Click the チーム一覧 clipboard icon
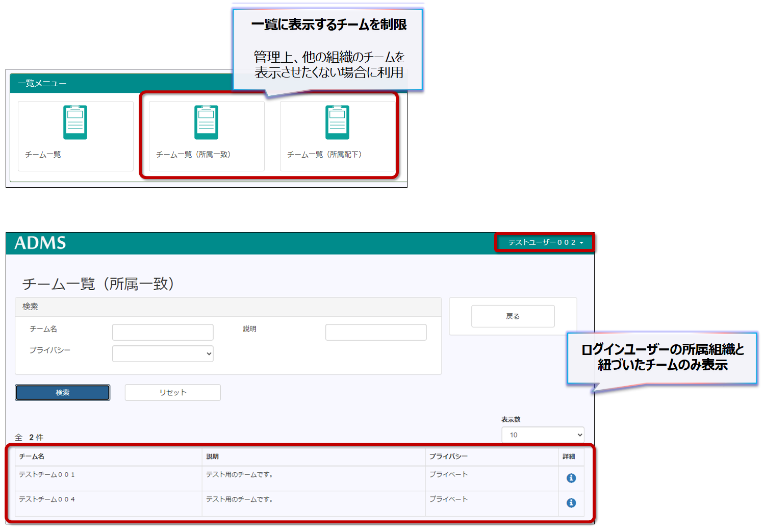The height and width of the screenshot is (532, 764). tap(75, 122)
